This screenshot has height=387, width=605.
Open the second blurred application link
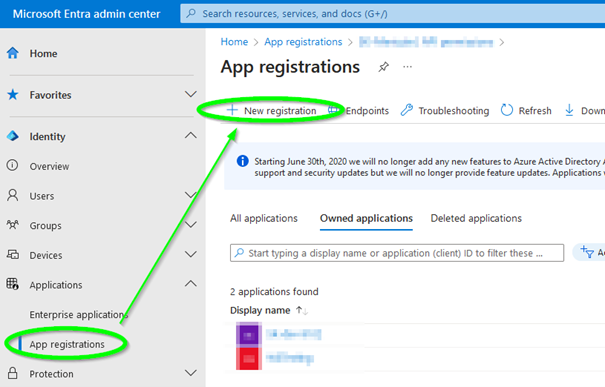click(290, 358)
